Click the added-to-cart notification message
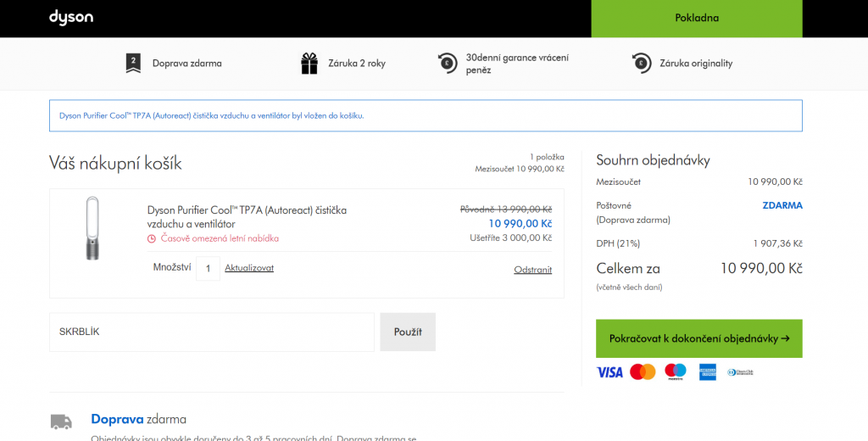The image size is (868, 441). point(211,116)
